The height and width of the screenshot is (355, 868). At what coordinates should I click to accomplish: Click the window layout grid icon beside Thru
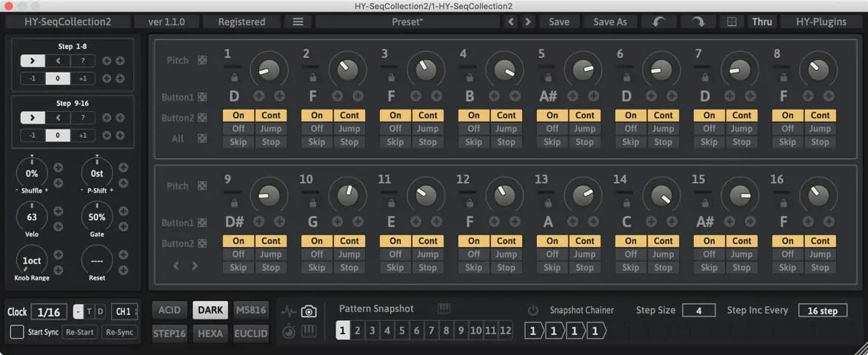(x=732, y=21)
